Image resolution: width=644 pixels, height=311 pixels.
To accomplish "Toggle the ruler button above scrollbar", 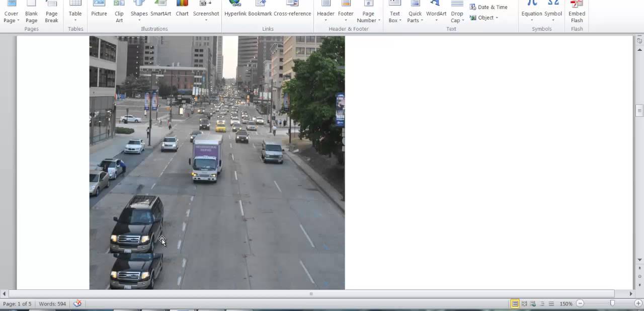I will (x=639, y=40).
